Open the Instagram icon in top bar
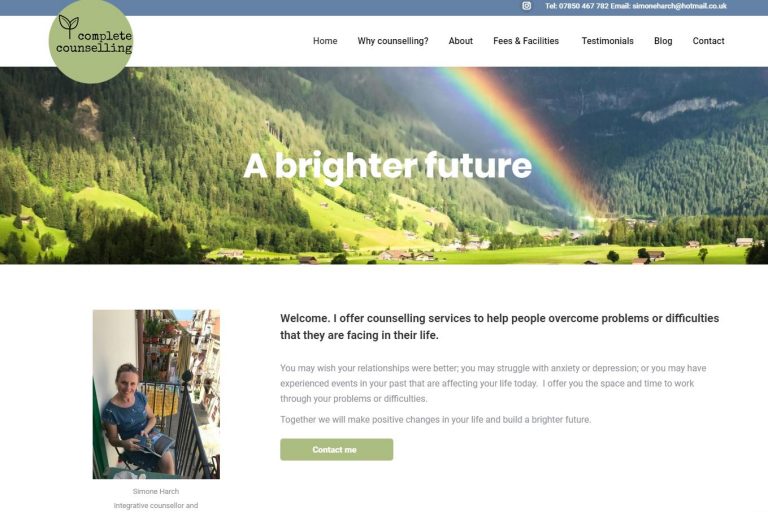 tap(527, 6)
